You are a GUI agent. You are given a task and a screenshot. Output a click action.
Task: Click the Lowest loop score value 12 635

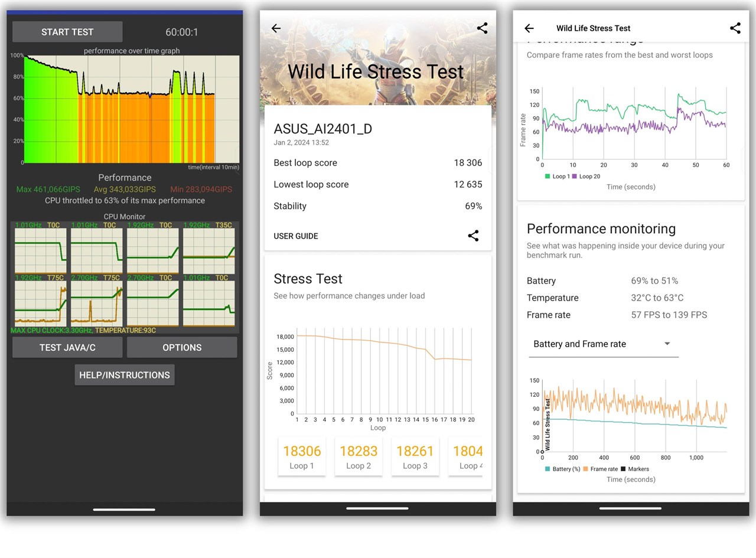(468, 184)
